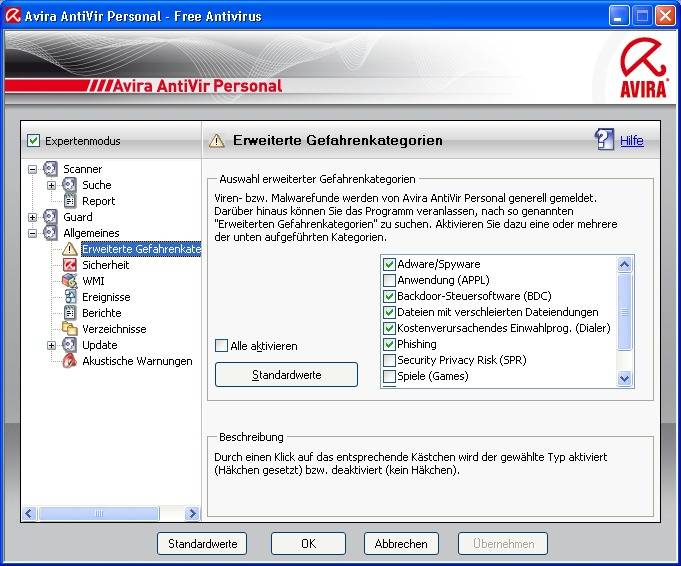Click the warning icon beside panel heading
The image size is (681, 566).
click(x=216, y=141)
